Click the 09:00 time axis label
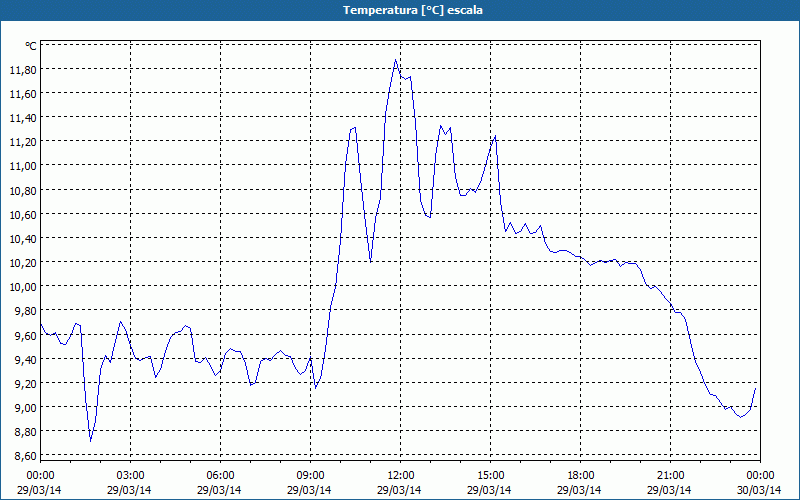Viewport: 800px width, 500px height. [311, 476]
